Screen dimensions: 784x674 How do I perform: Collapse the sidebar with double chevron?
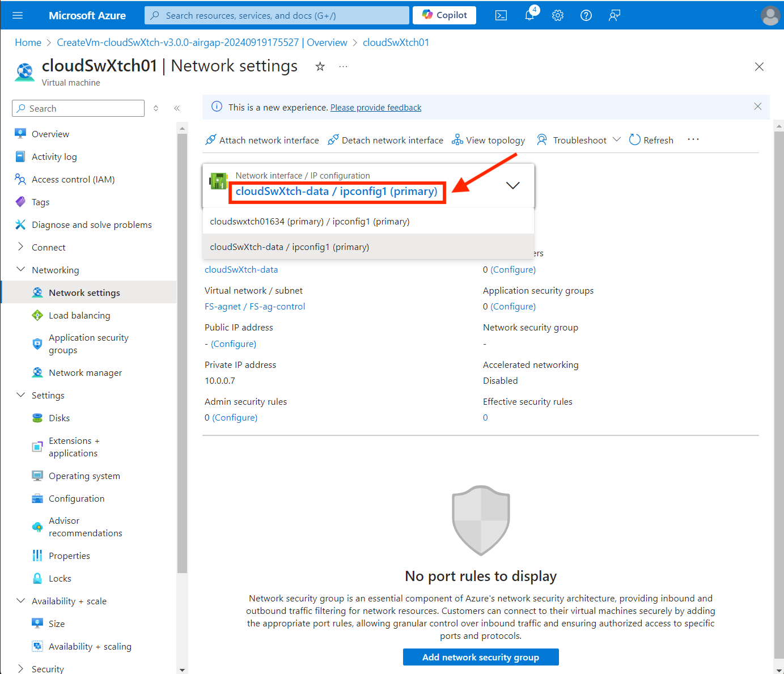177,108
